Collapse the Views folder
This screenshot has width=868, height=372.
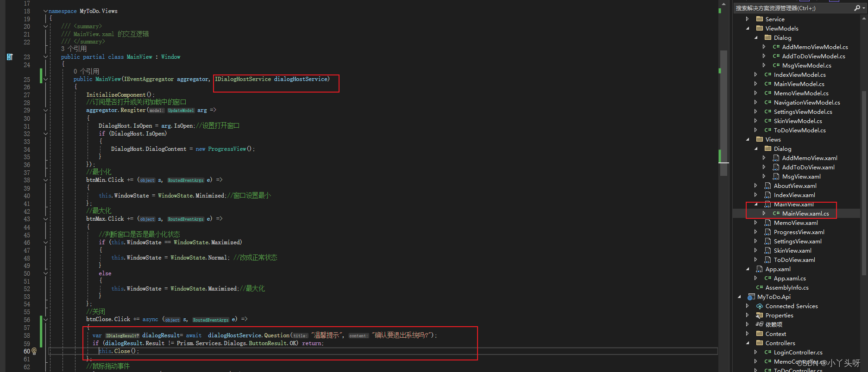click(x=747, y=139)
